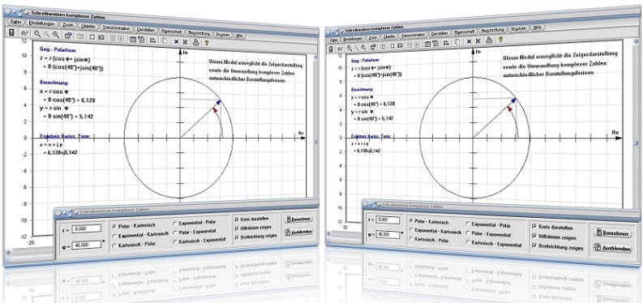Select Polar - Exponential in left dialog
Screen dimensions: 644x303
point(195,233)
